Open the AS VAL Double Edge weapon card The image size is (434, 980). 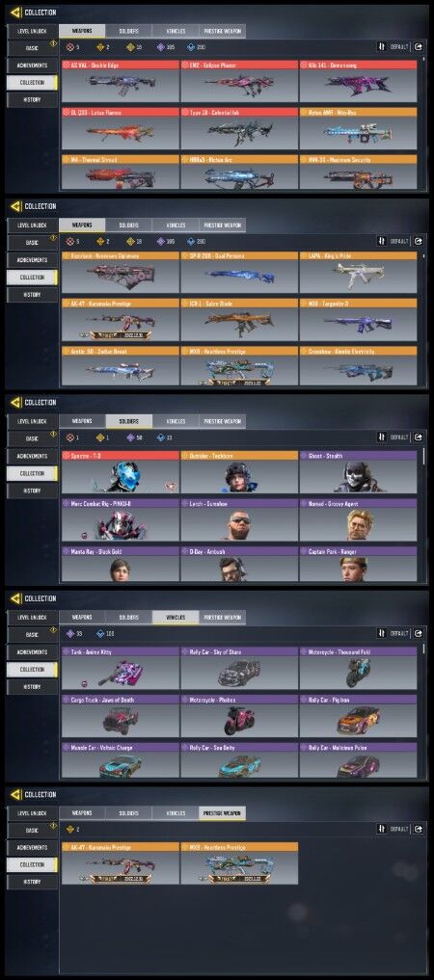pos(120,81)
